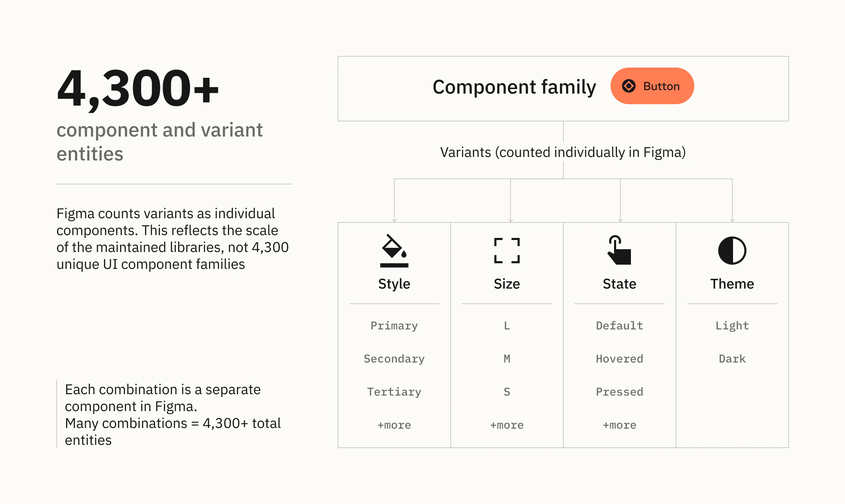Viewport: 845px width, 504px height.
Task: Expand +more under Style column
Action: point(394,425)
